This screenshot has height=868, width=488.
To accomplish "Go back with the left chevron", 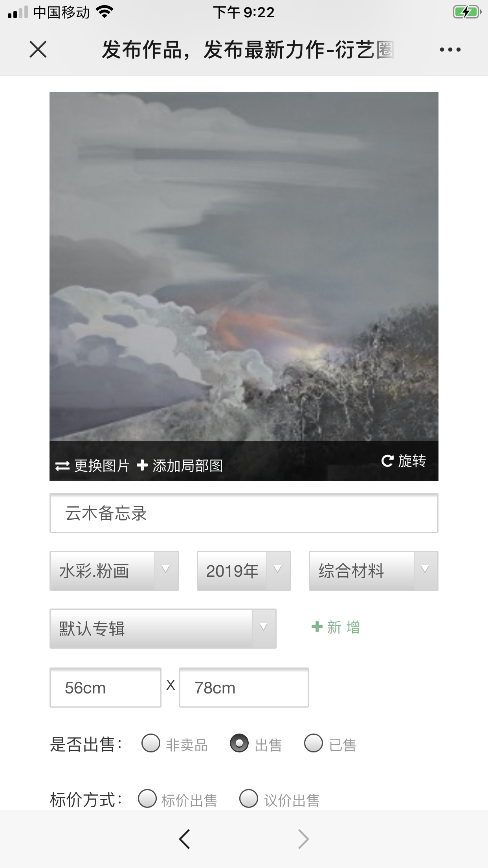I will coord(185,839).
